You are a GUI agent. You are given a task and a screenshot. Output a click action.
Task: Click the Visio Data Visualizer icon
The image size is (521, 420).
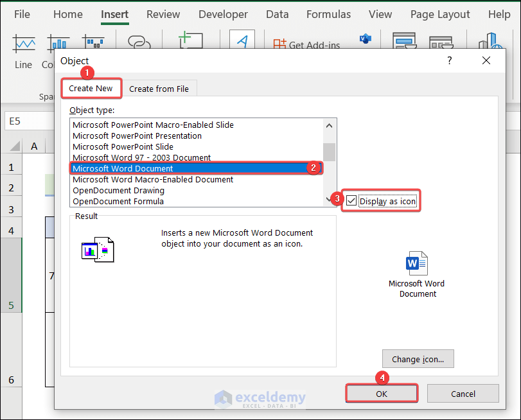[365, 39]
